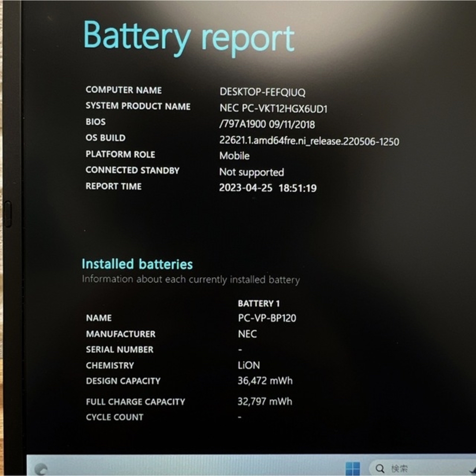The width and height of the screenshot is (476, 476).
Task: Select the 'Information about each currently installed battery' subtitle
Action: [x=191, y=279]
